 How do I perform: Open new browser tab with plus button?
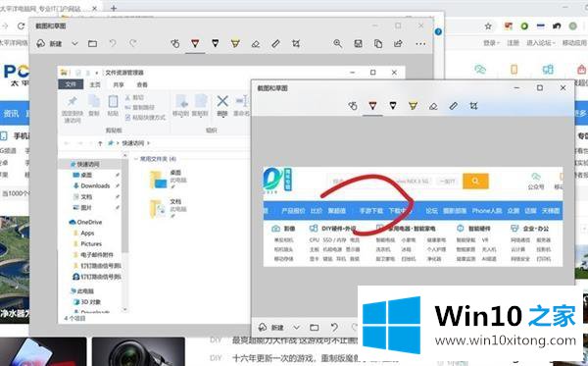pyautogui.click(x=114, y=8)
